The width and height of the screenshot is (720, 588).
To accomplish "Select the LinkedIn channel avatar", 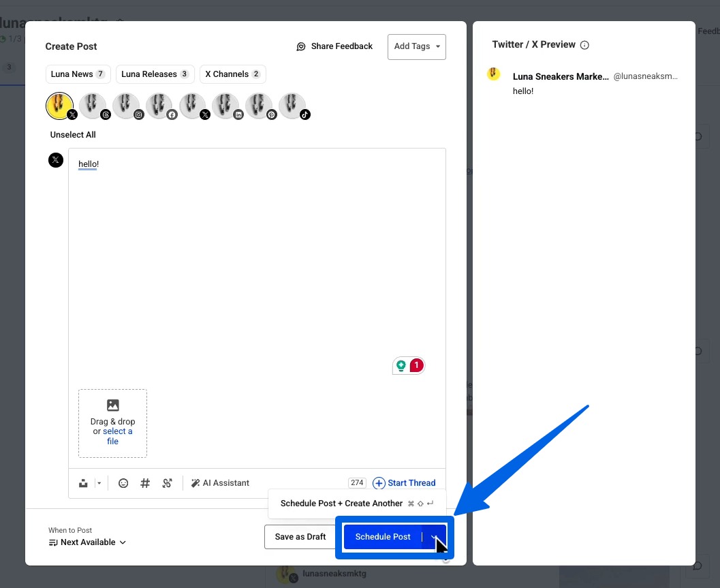I will click(226, 106).
